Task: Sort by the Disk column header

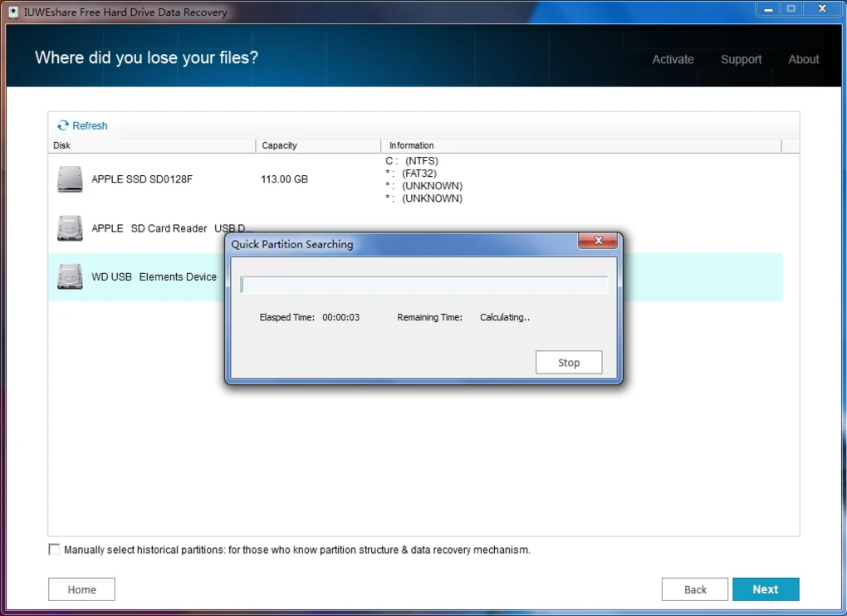Action: (151, 145)
